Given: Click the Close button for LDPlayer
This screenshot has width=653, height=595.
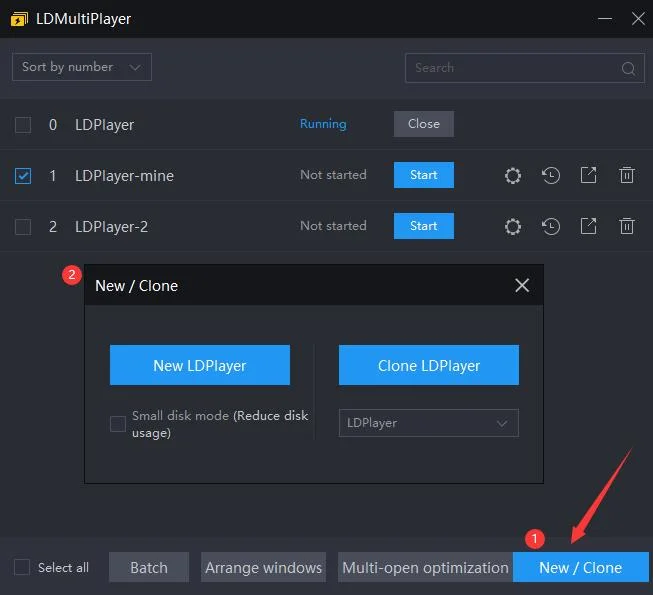Looking at the screenshot, I should pos(424,124).
